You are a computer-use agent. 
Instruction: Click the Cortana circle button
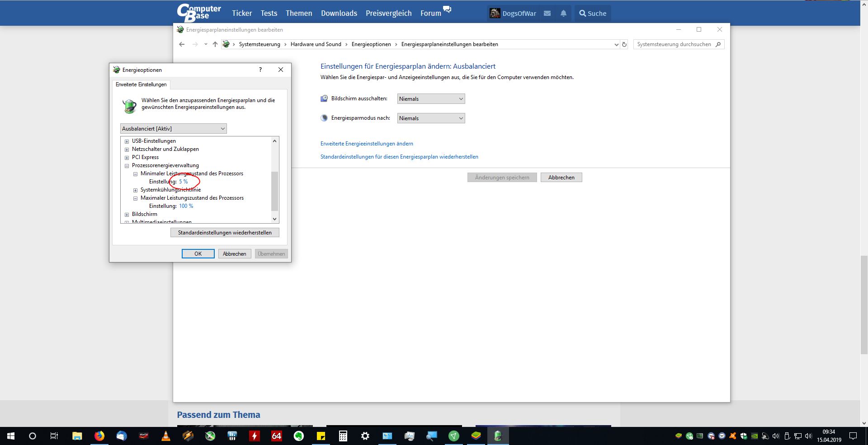(x=33, y=436)
